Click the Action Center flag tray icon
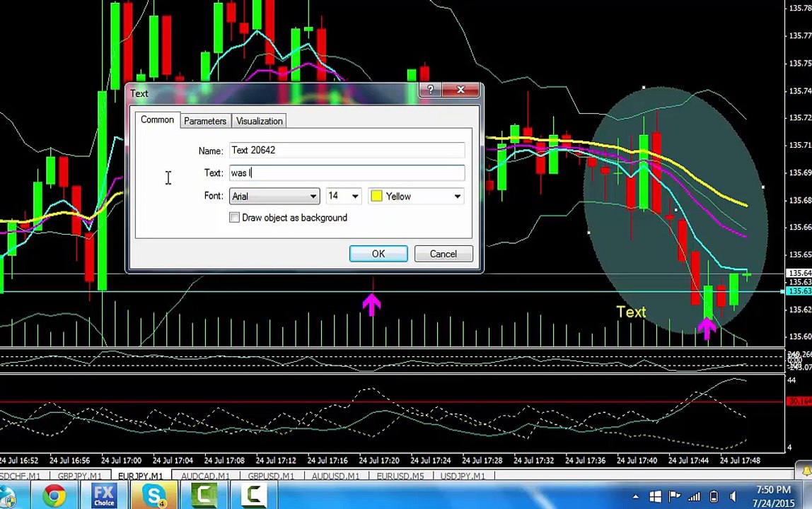The height and width of the screenshot is (509, 812). pyautogui.click(x=674, y=496)
